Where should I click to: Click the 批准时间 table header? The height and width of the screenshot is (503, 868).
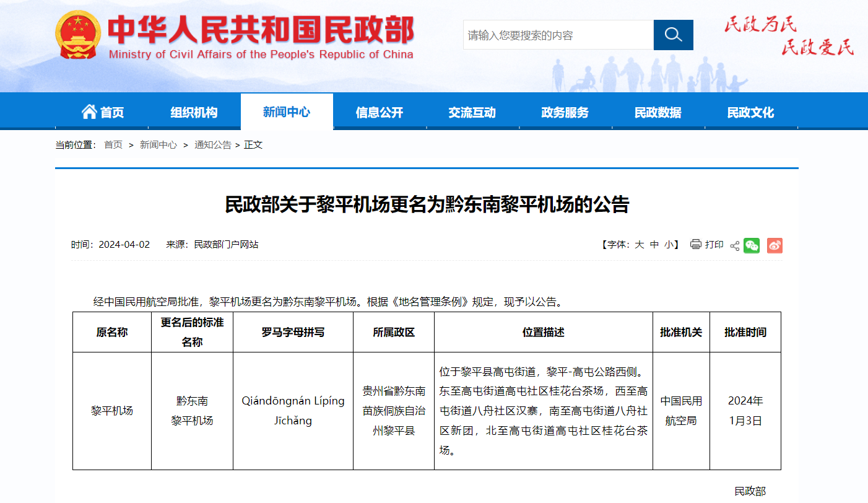[x=745, y=332]
